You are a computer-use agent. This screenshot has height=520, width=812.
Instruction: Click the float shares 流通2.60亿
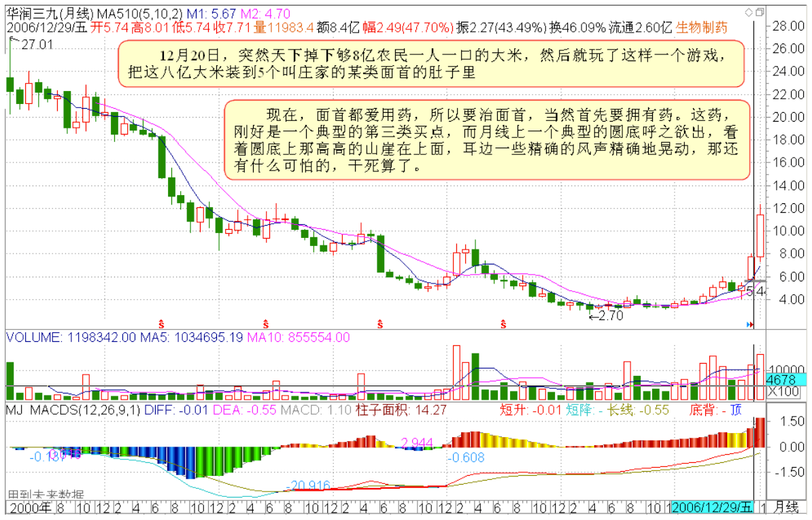coord(640,27)
